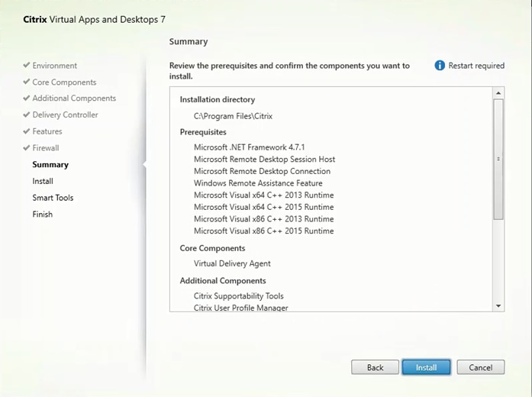Click the Virtual Delivery Agent entry

pyautogui.click(x=232, y=263)
